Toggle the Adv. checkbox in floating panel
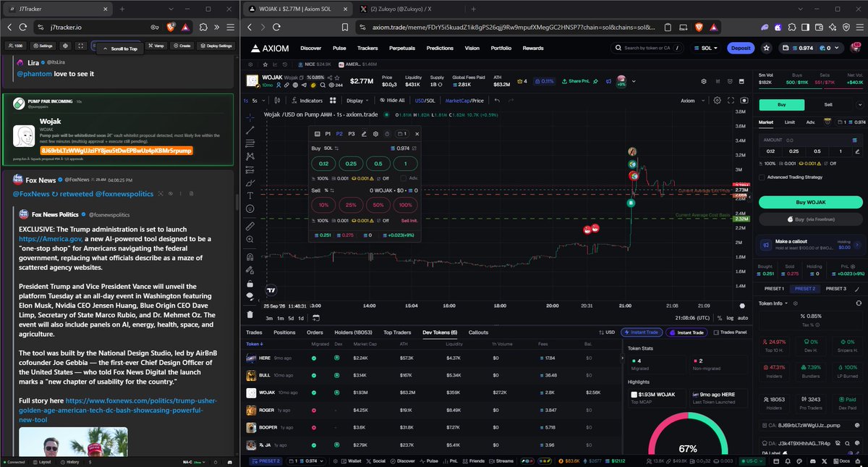The height and width of the screenshot is (467, 868). [x=403, y=178]
